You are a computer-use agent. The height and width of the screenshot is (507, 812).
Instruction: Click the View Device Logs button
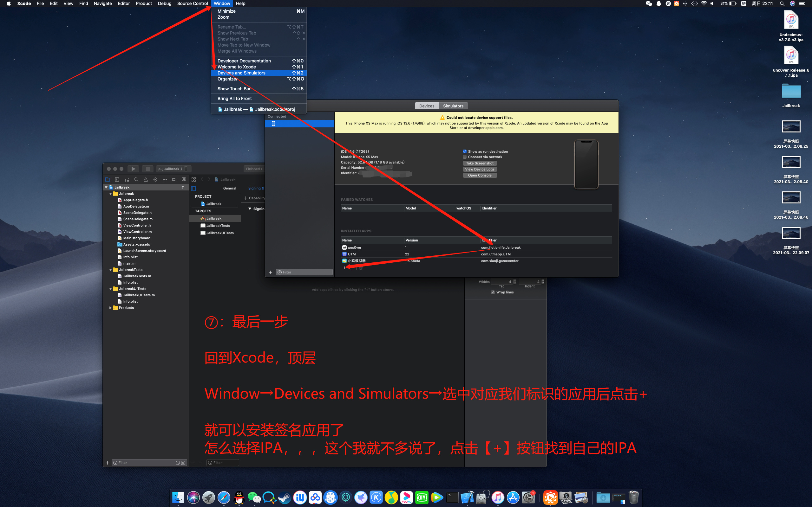479,170
